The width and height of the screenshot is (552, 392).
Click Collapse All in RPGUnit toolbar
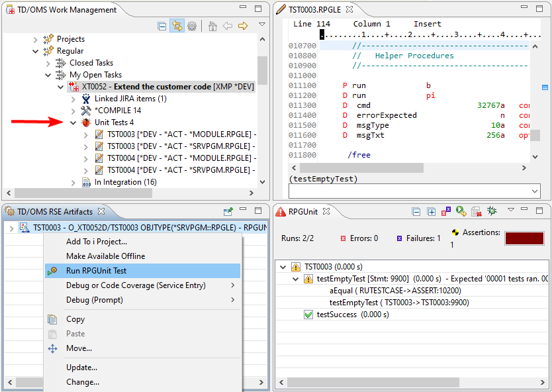(416, 212)
